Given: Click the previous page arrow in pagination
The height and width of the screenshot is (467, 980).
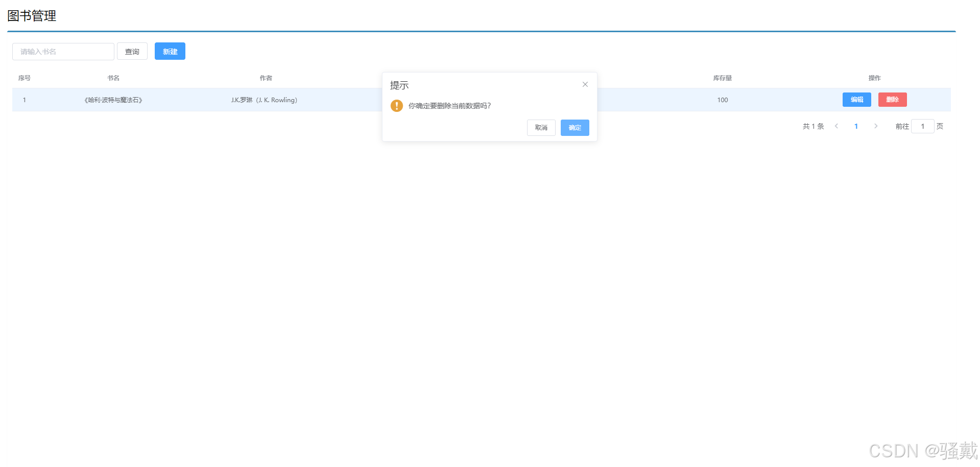Looking at the screenshot, I should pos(836,126).
